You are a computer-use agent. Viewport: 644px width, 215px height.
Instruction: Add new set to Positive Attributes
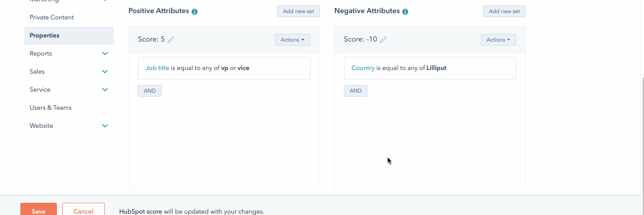(x=298, y=11)
